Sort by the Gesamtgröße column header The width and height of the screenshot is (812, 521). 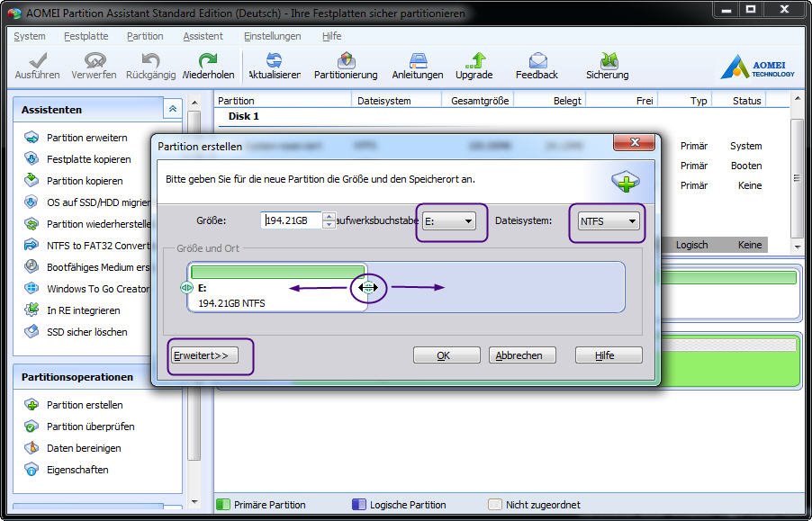(x=477, y=101)
